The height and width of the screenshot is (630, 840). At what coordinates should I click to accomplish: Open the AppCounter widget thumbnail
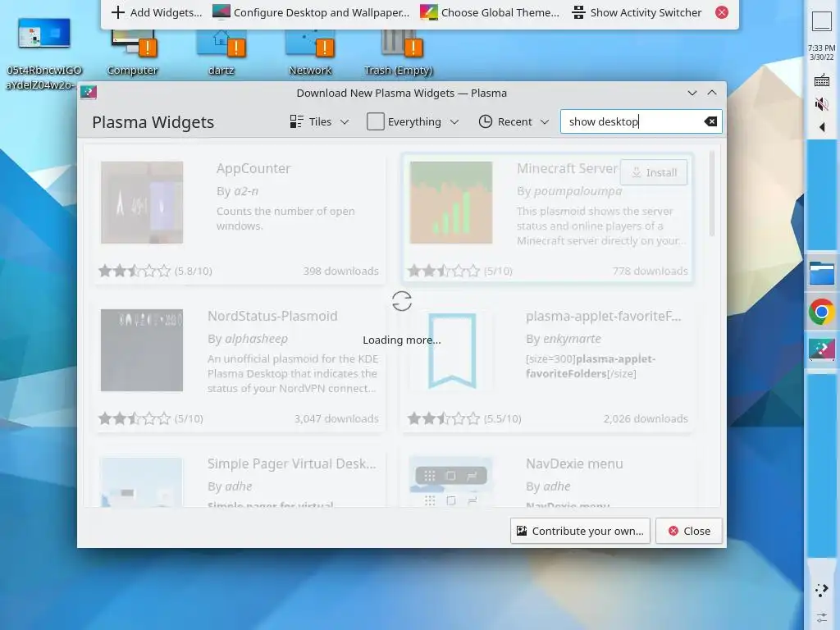[142, 203]
